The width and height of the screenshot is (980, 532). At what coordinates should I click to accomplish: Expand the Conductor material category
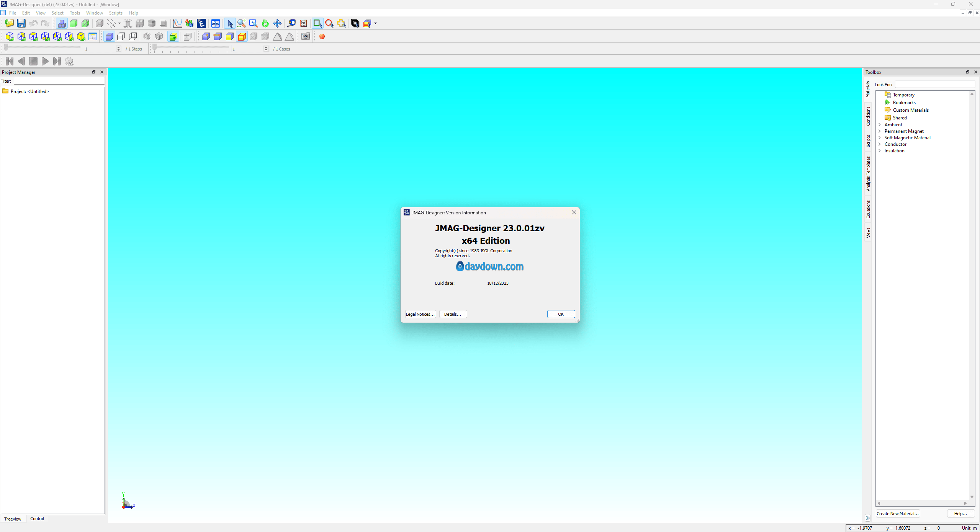[x=880, y=144]
